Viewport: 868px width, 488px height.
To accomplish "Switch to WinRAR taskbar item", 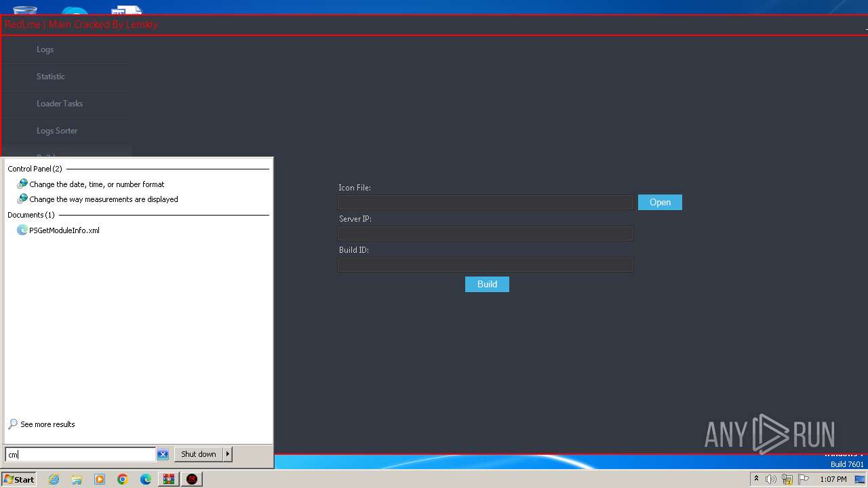I will 169,479.
